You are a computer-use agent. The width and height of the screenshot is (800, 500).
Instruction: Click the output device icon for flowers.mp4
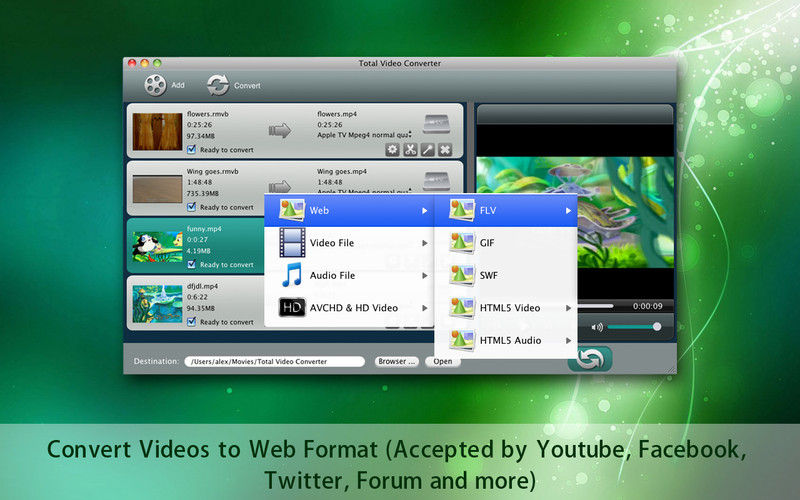(437, 124)
